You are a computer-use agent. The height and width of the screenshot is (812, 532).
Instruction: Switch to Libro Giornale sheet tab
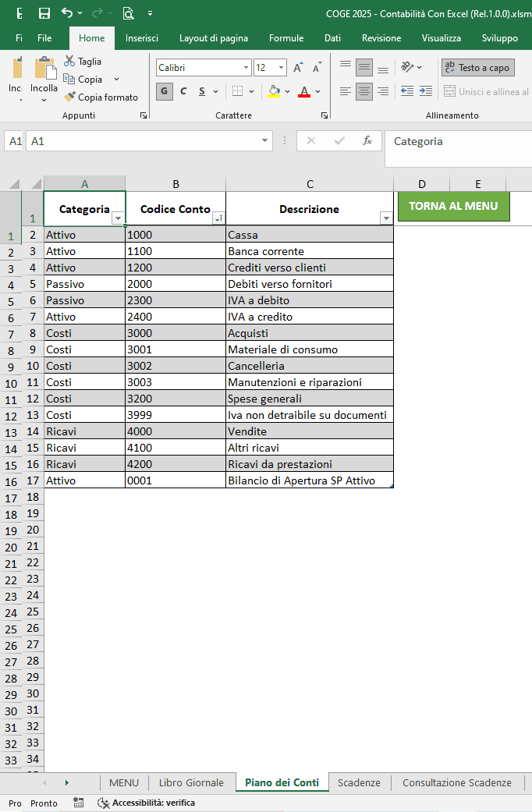tap(191, 782)
